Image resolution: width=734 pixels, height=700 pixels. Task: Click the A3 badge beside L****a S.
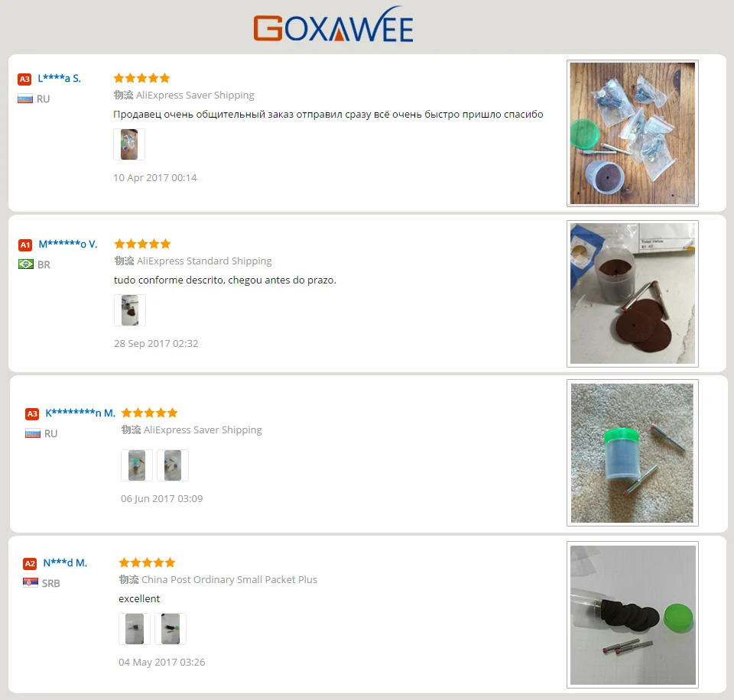(x=24, y=79)
